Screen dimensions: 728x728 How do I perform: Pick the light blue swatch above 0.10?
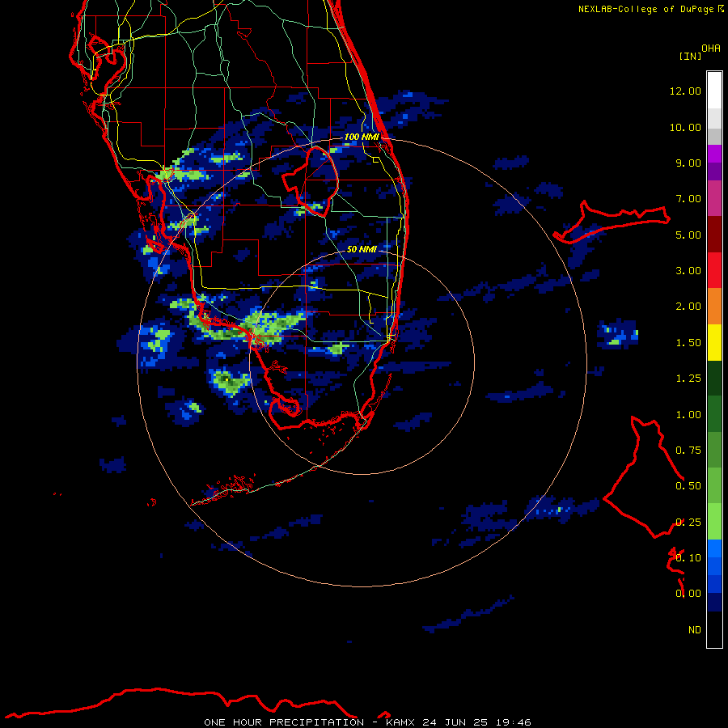point(714,548)
